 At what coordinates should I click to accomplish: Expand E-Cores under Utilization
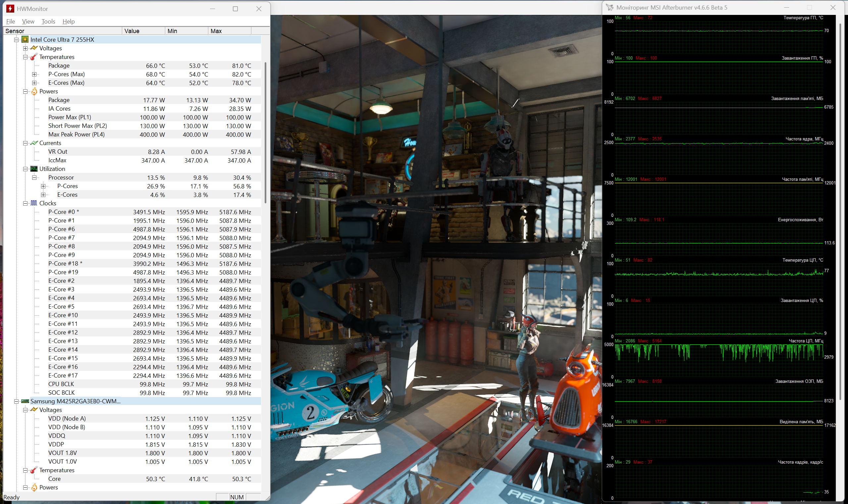[43, 195]
